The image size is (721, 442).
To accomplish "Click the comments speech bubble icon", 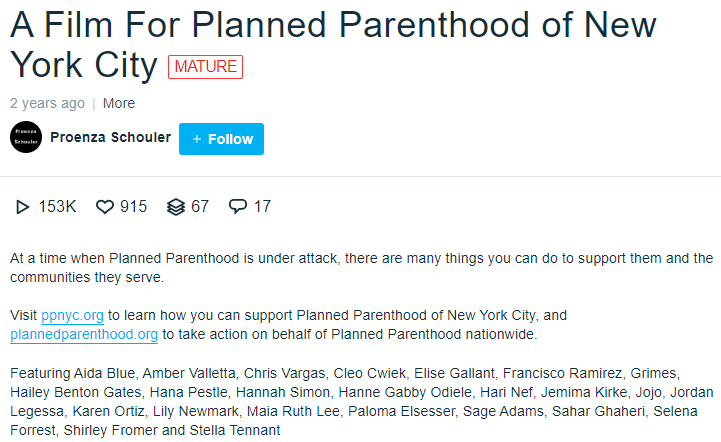I will click(x=237, y=207).
